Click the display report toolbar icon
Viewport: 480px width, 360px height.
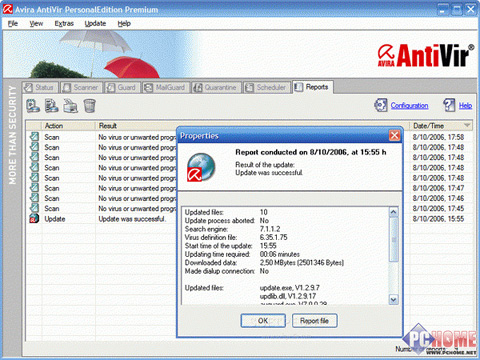click(33, 106)
